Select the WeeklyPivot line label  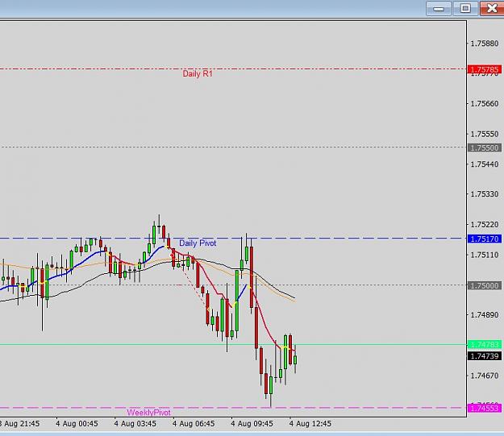(x=149, y=413)
